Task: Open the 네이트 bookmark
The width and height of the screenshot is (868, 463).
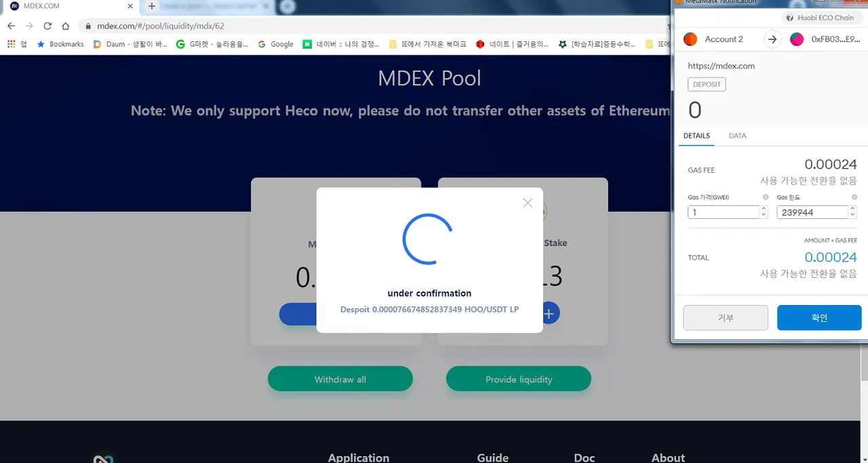Action: [x=512, y=44]
